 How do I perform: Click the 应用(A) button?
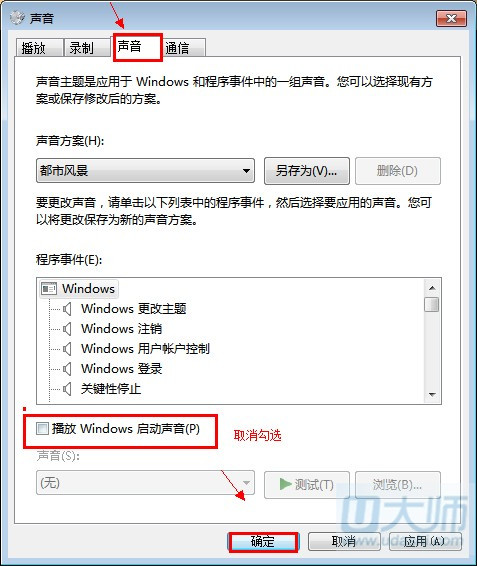click(425, 541)
